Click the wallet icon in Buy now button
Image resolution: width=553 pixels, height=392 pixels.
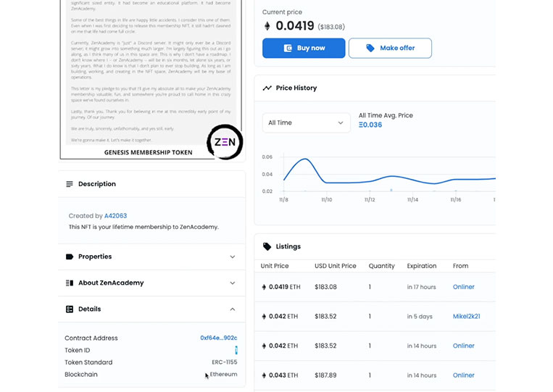tap(288, 48)
